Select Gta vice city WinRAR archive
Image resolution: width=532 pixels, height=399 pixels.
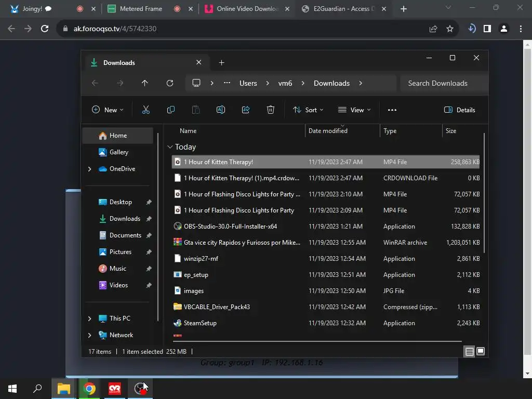tap(326, 242)
